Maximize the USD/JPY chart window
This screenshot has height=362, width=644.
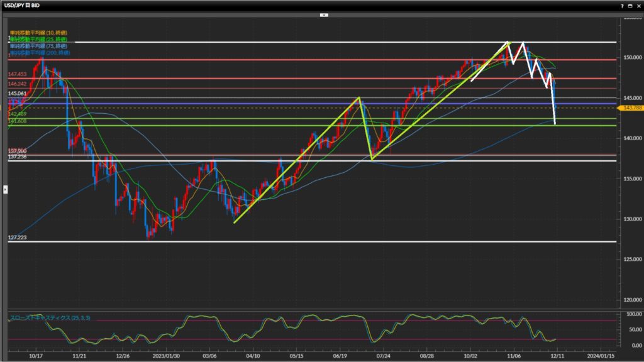[x=630, y=5]
